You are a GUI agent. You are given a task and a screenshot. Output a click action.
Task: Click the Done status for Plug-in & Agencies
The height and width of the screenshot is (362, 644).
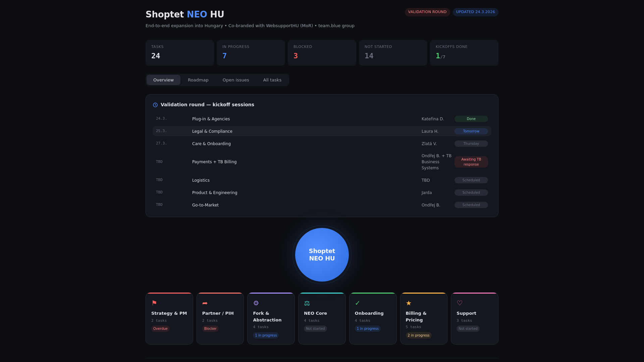click(471, 119)
